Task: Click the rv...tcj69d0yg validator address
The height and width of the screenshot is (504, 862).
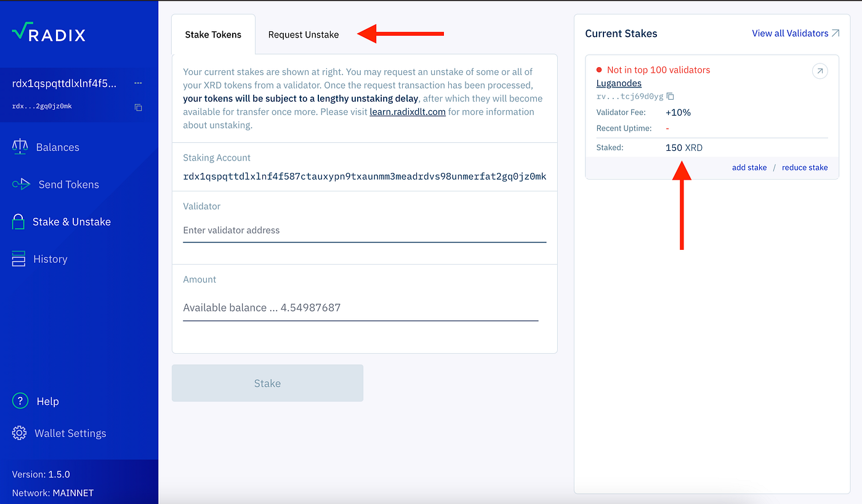Action: point(630,97)
